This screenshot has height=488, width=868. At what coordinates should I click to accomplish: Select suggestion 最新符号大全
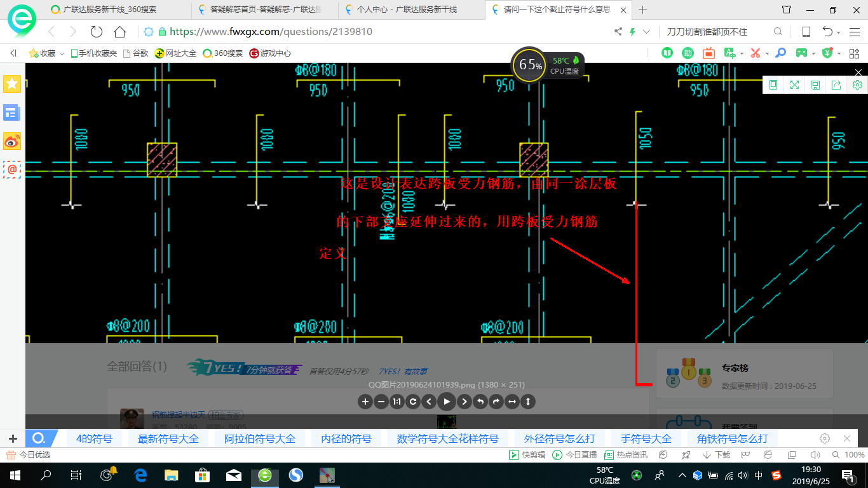168,438
